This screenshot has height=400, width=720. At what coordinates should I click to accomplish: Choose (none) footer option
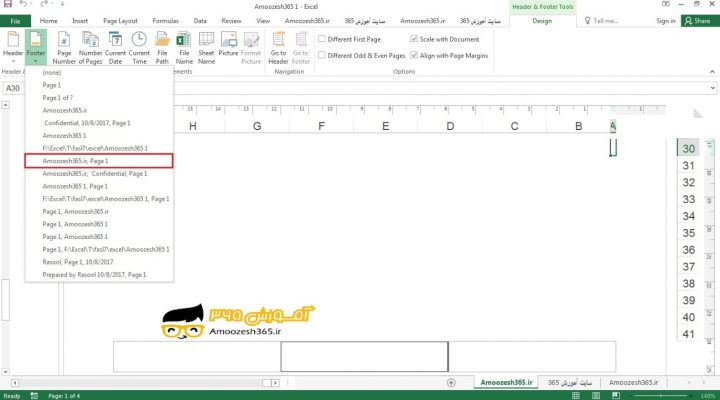99,73
